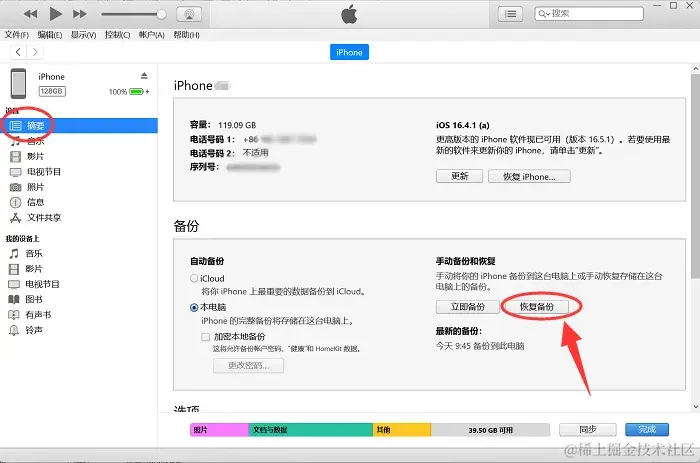Click the pink 照片 storage segment
The width and height of the screenshot is (700, 463).
219,430
